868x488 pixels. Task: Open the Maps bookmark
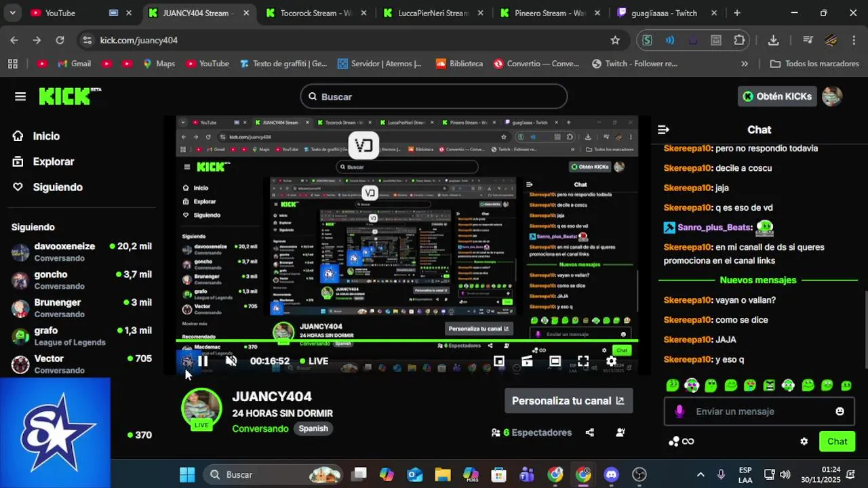tap(159, 64)
